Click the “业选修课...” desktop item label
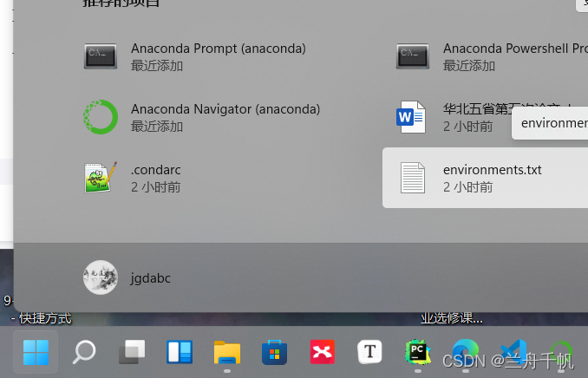This screenshot has width=588, height=378. point(452,318)
